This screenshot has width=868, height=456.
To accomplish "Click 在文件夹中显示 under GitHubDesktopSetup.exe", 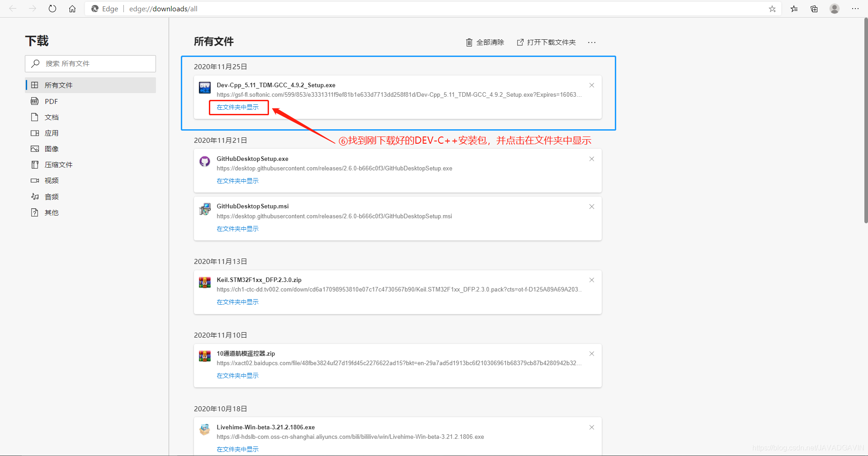I will tap(237, 181).
